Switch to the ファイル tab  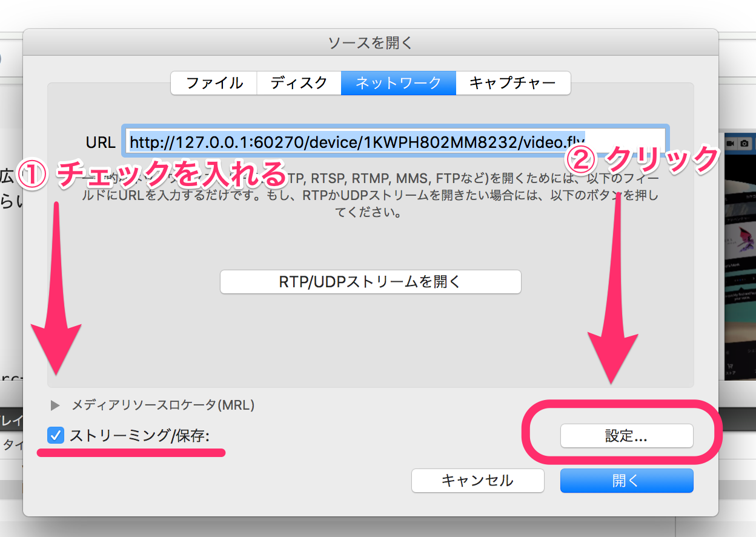[214, 83]
